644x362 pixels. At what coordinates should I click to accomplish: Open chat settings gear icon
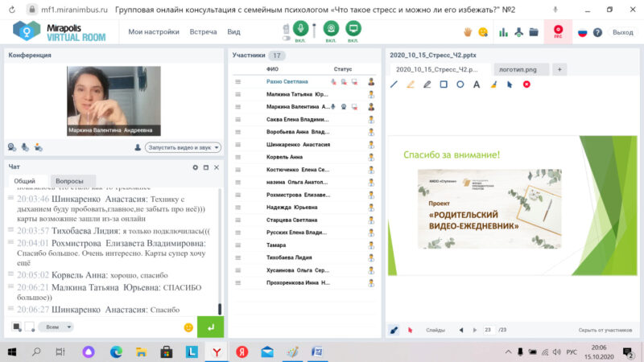click(195, 167)
